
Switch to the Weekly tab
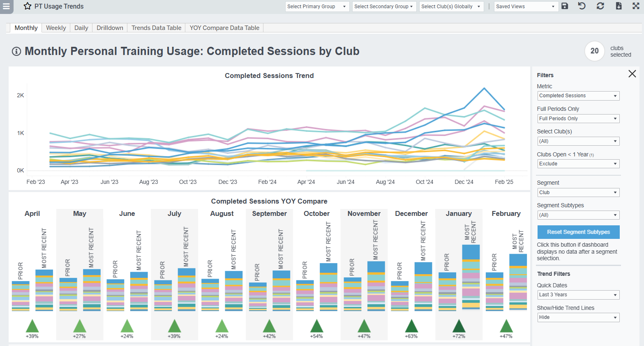(x=56, y=27)
